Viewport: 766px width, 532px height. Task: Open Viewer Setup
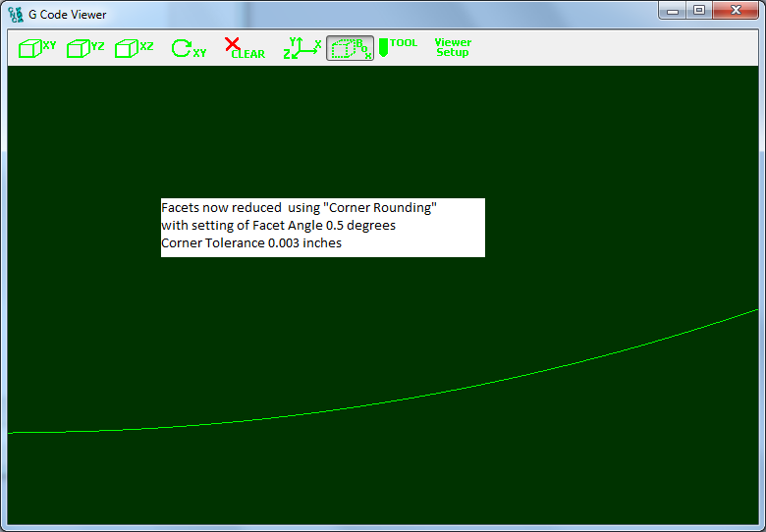pos(453,48)
